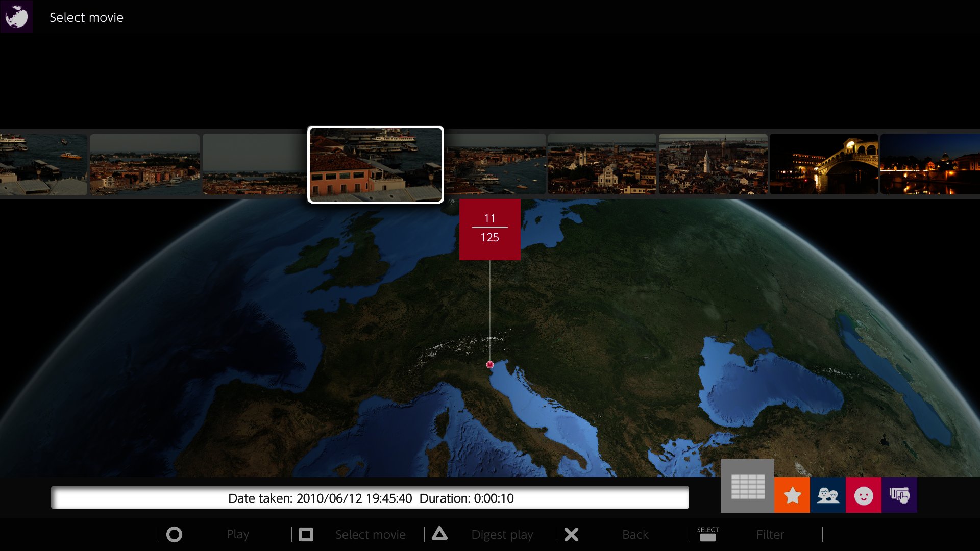Click the red 11/125 counter marker
The image size is (980, 551).
point(490,230)
